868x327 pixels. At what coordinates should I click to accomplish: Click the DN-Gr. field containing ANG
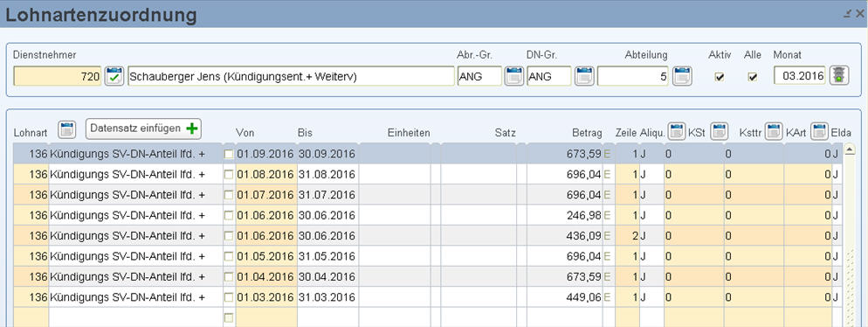tap(549, 76)
